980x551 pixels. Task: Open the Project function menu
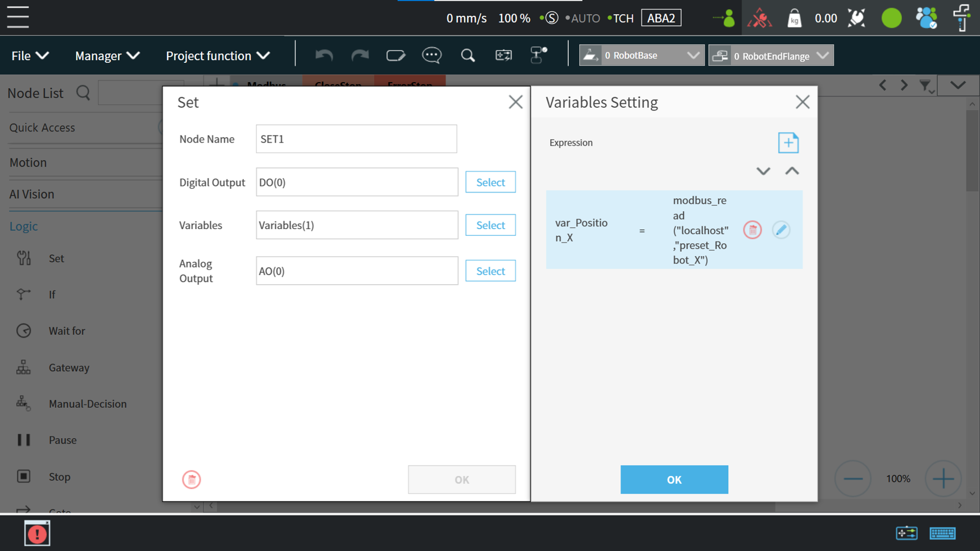point(217,56)
